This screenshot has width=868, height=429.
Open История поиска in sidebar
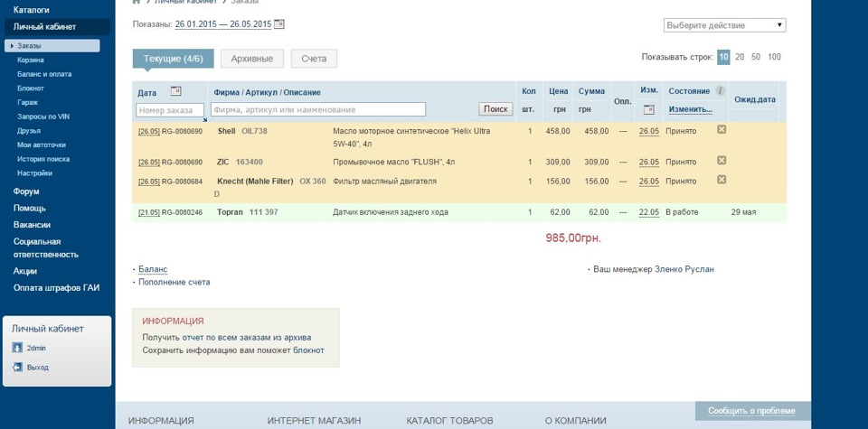point(43,159)
